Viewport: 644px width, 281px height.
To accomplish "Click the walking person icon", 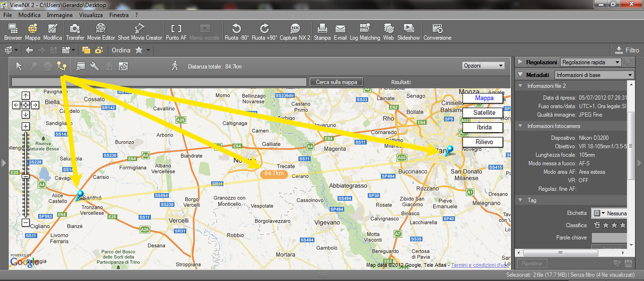I will click(175, 66).
